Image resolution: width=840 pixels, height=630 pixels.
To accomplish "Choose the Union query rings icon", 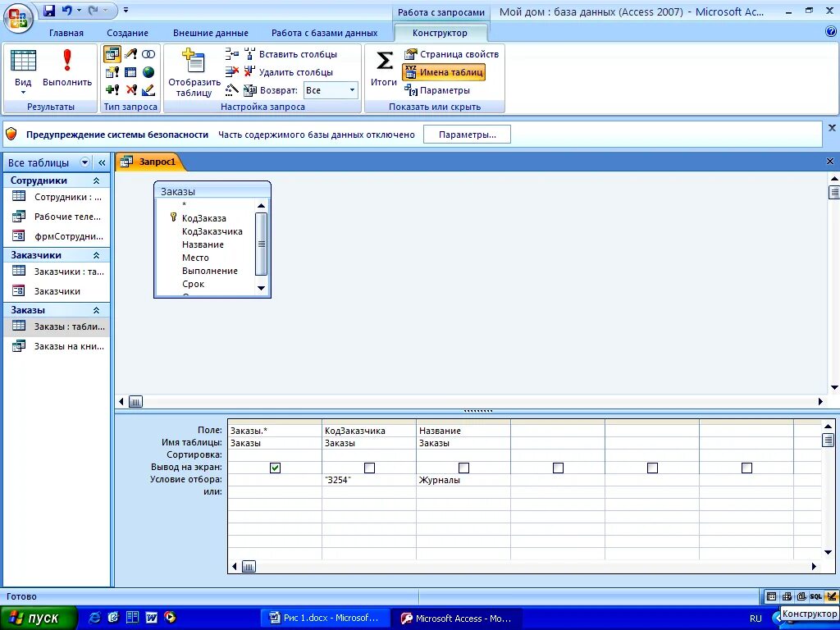I will pos(148,54).
